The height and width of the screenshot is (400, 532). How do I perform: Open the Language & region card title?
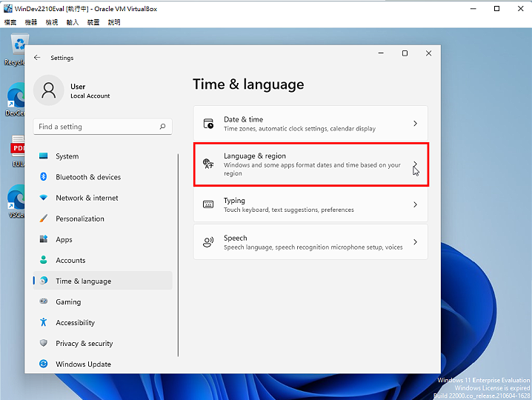pyautogui.click(x=255, y=156)
